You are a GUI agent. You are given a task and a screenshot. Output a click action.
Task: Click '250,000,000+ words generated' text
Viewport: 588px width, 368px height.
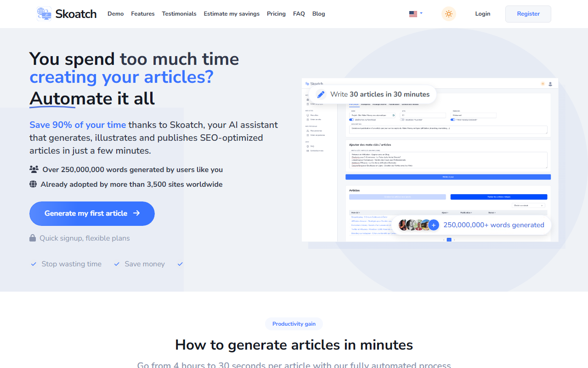click(x=494, y=225)
